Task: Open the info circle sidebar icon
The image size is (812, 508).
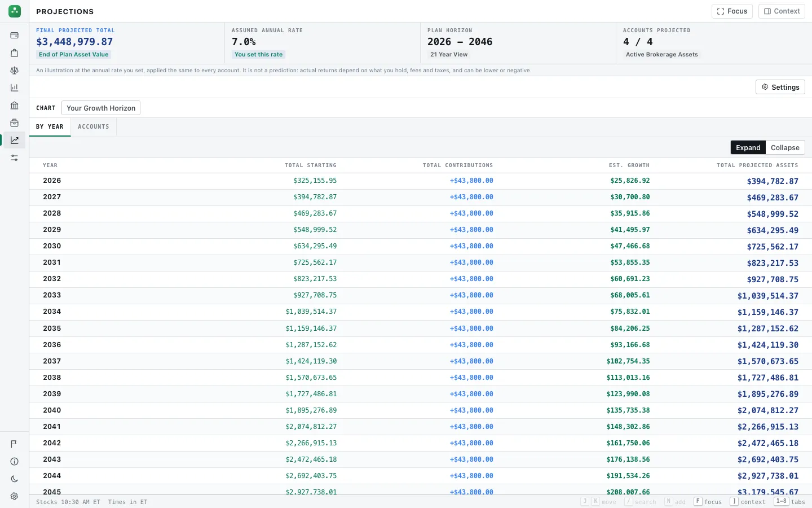Action: point(15,462)
